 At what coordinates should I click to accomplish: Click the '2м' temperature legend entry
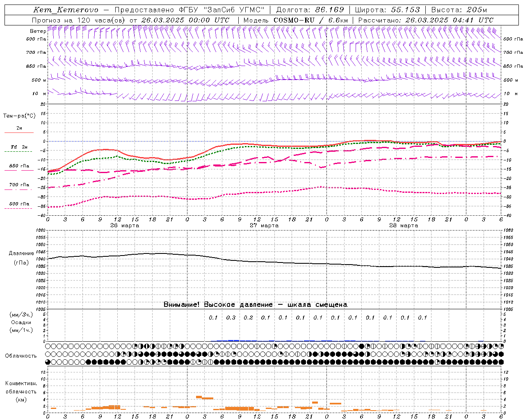pos(19,128)
